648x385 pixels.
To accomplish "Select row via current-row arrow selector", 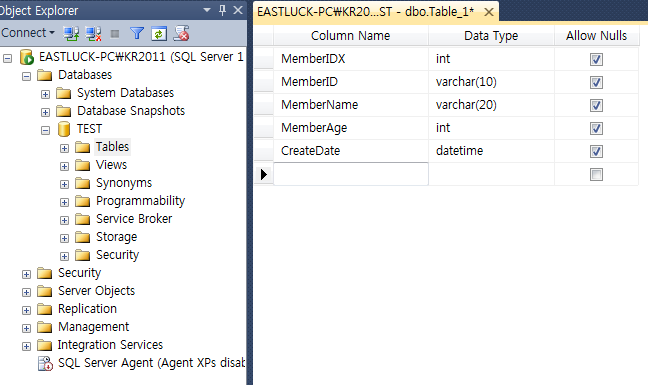I will [x=263, y=174].
